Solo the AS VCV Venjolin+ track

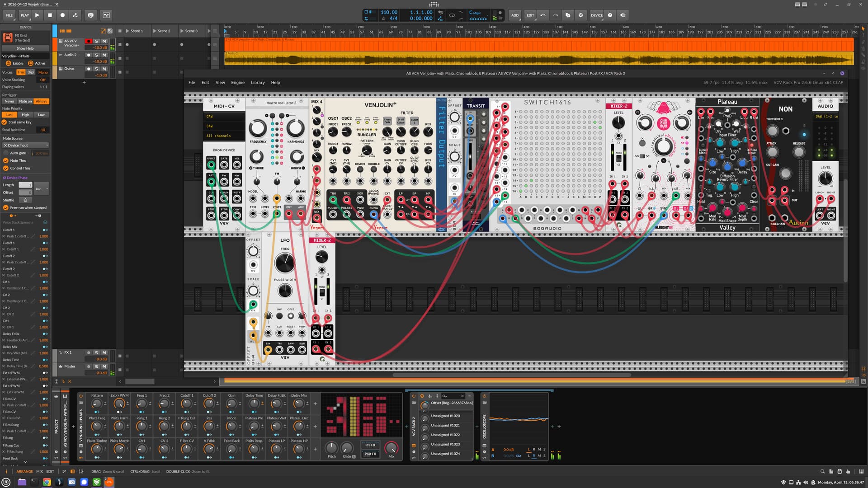click(x=96, y=41)
